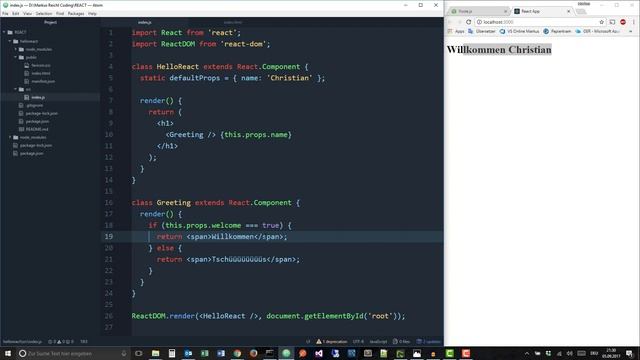Click the Willkommen Christian heading

(499, 49)
